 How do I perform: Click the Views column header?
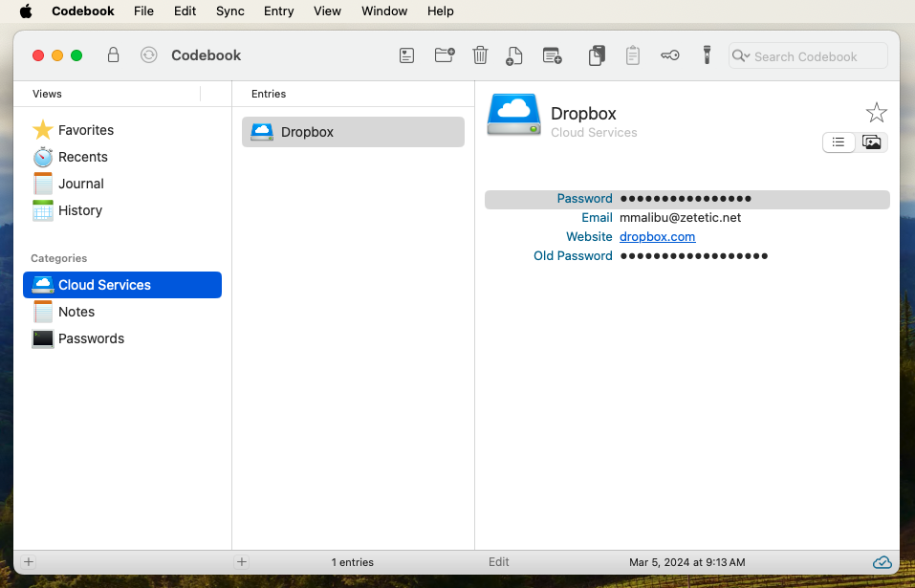47,94
